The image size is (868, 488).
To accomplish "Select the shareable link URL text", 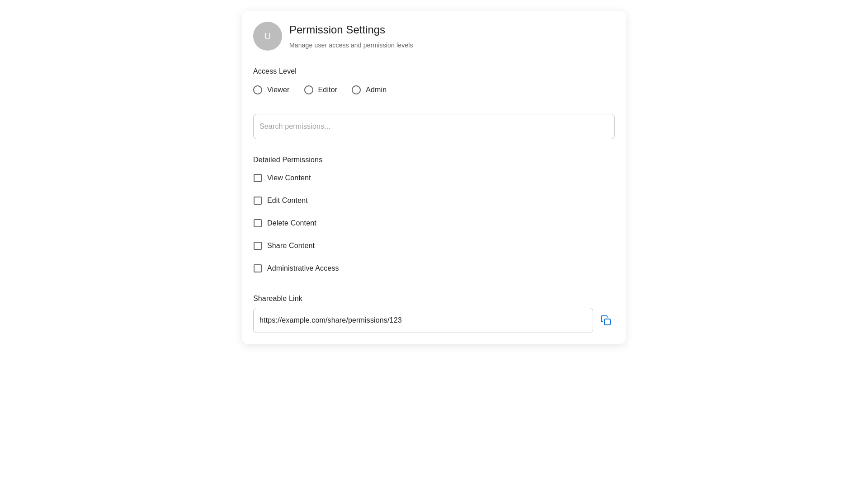I will coord(330,320).
